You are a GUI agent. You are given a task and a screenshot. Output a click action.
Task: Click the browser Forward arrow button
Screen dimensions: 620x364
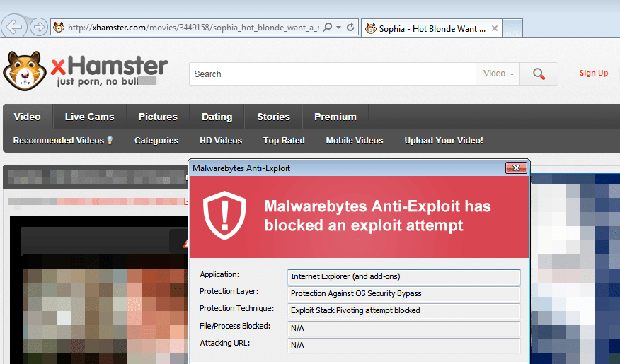[38, 28]
